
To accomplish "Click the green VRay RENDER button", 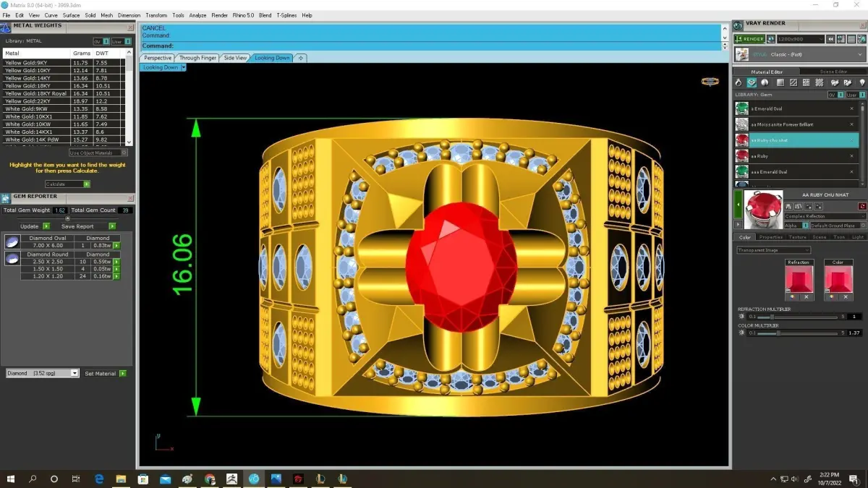I will tap(749, 39).
